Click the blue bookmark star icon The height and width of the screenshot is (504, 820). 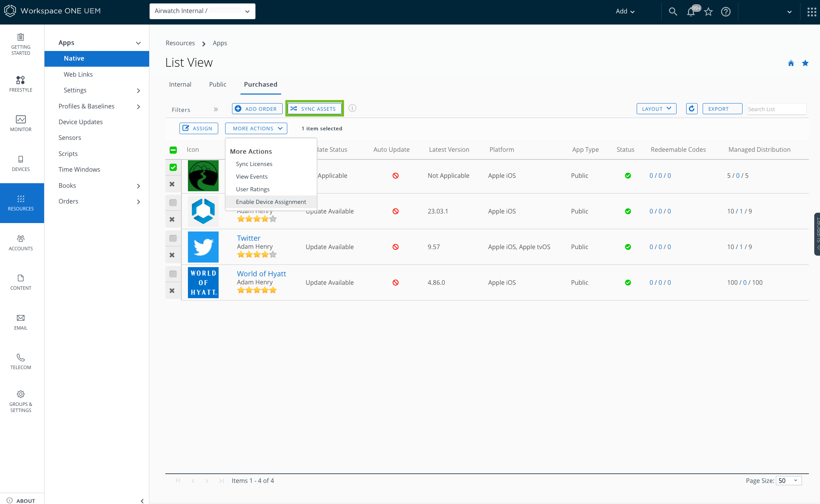tap(805, 63)
